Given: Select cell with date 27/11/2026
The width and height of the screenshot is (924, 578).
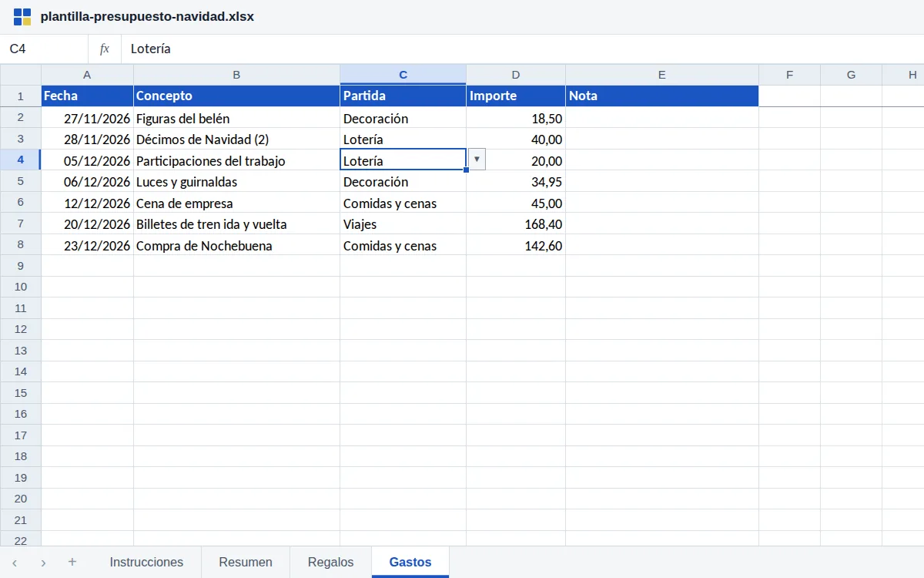Looking at the screenshot, I should tap(87, 118).
